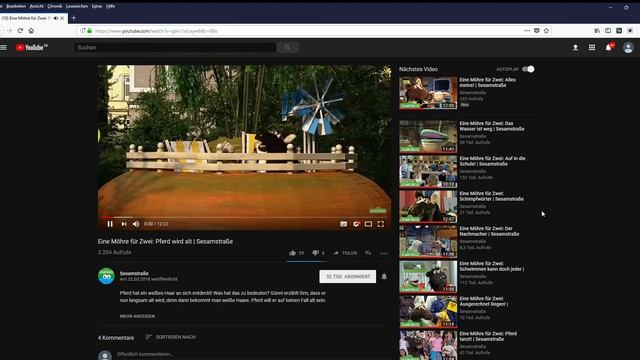
Task: Open Firefox library icon
Action: point(597,31)
